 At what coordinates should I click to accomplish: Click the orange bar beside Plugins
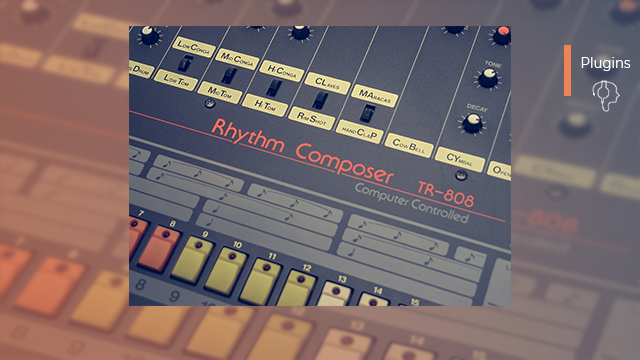pyautogui.click(x=567, y=71)
